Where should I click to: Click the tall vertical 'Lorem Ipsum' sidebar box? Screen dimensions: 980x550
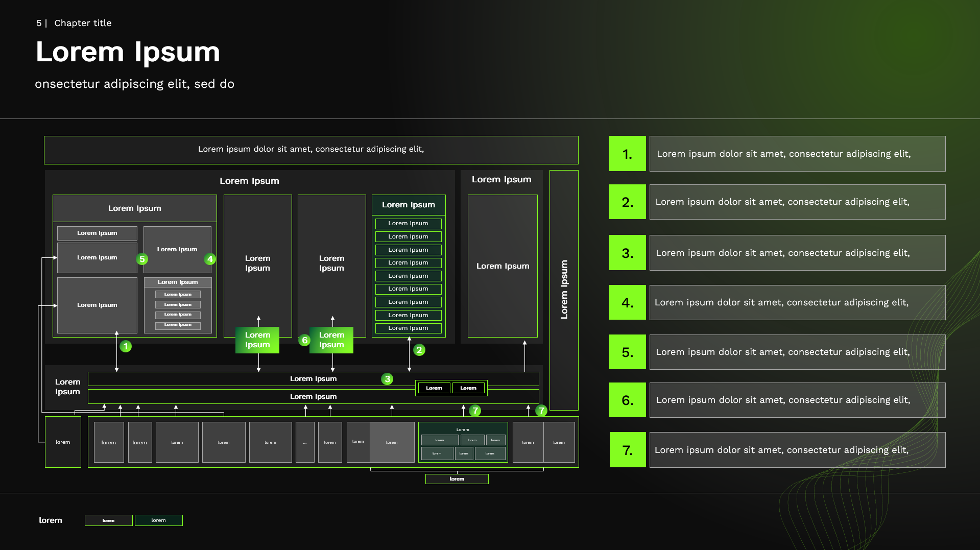coord(564,290)
